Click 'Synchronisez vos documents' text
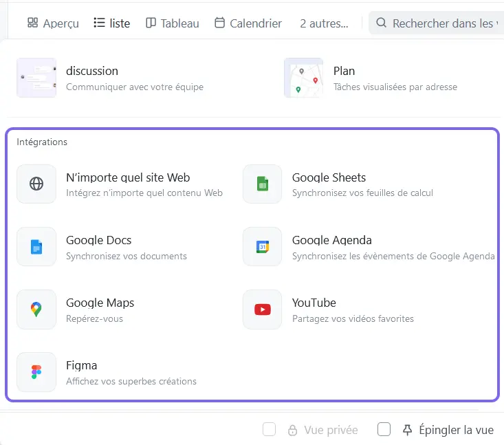Viewport: 504px width, 445px height. pyautogui.click(x=127, y=257)
